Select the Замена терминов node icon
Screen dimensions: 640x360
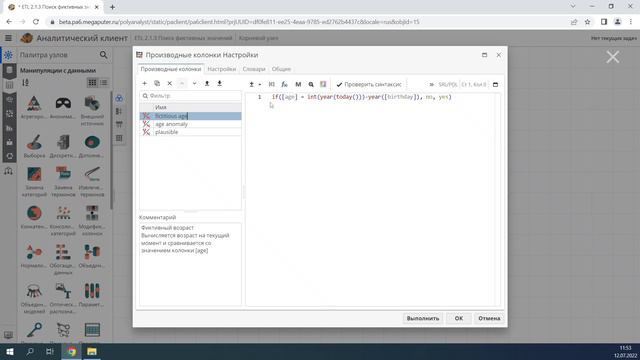point(63,174)
